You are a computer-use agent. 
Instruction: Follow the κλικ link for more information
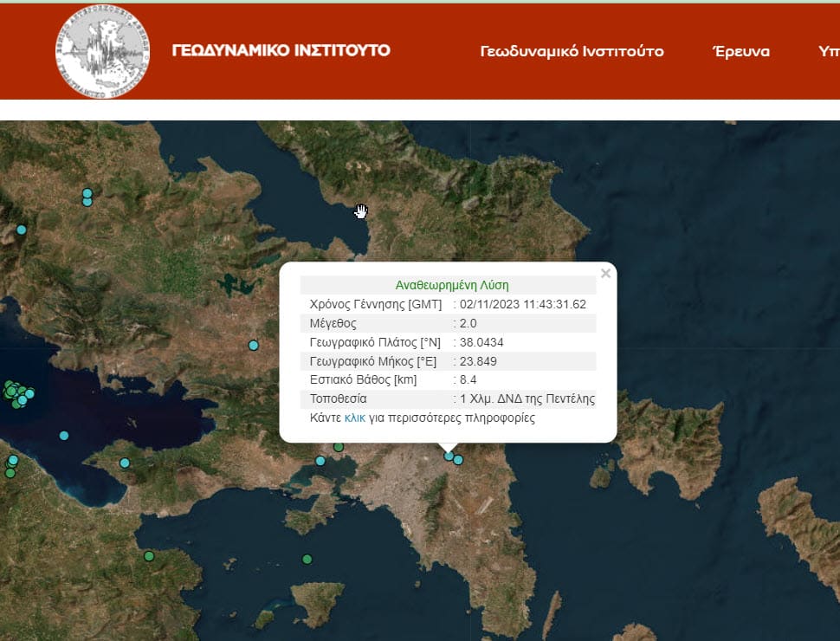tap(355, 418)
